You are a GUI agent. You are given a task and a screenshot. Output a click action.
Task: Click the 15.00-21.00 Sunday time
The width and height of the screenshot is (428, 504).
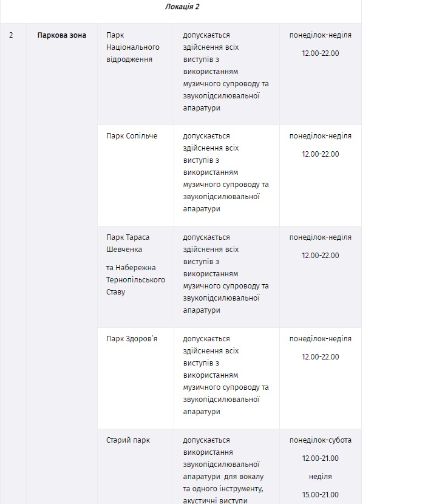(321, 495)
